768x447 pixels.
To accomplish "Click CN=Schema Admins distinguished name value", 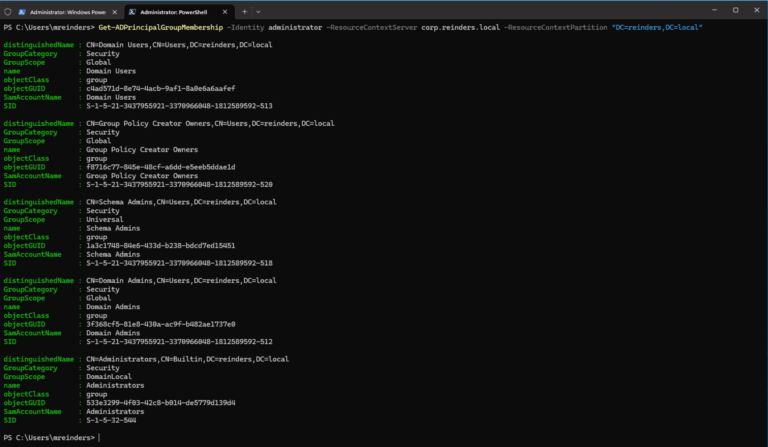I will (x=181, y=202).
